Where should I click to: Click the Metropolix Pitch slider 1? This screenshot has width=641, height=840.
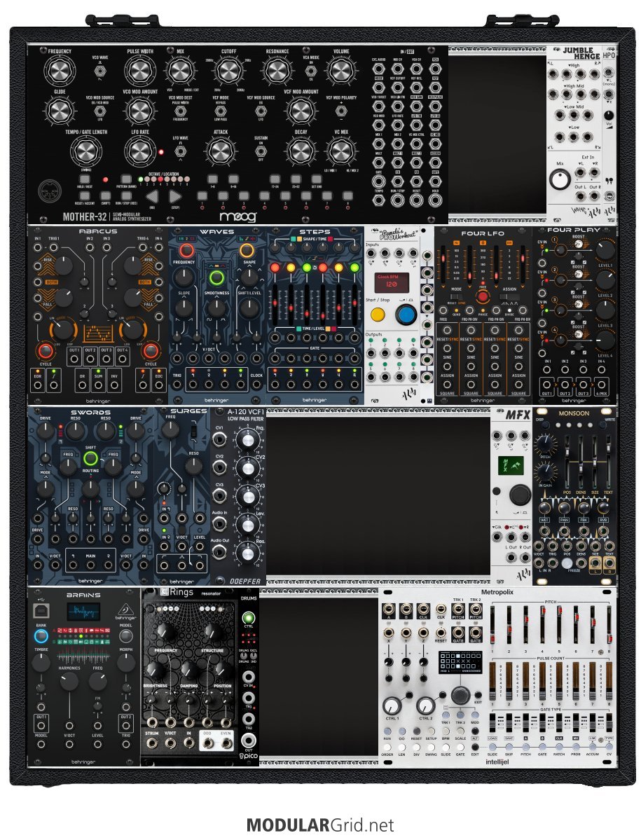pyautogui.click(x=492, y=624)
